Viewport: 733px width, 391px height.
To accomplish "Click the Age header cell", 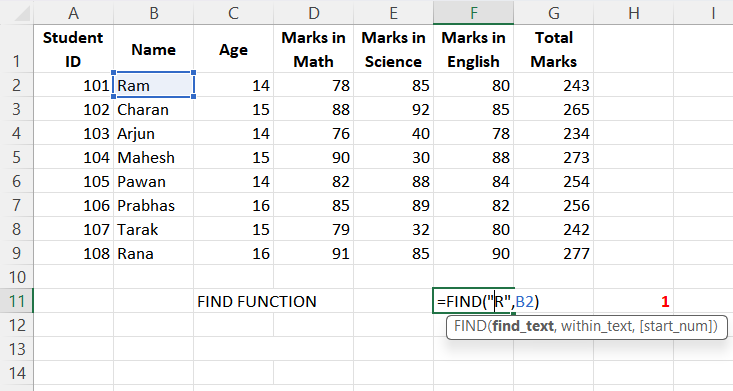I will (233, 49).
